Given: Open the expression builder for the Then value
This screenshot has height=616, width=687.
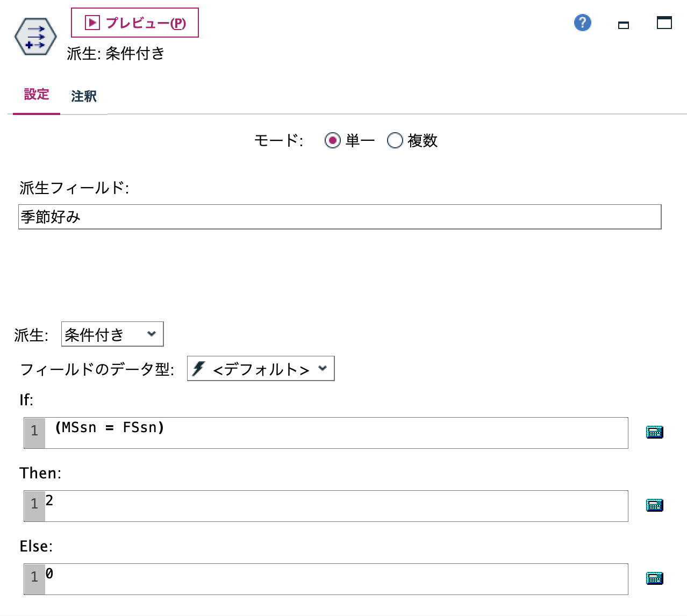Looking at the screenshot, I should 654,505.
